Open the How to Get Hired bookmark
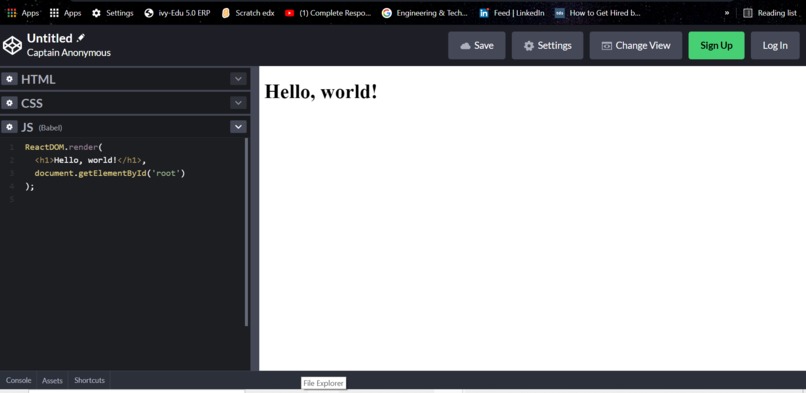This screenshot has height=393, width=806. pyautogui.click(x=598, y=13)
